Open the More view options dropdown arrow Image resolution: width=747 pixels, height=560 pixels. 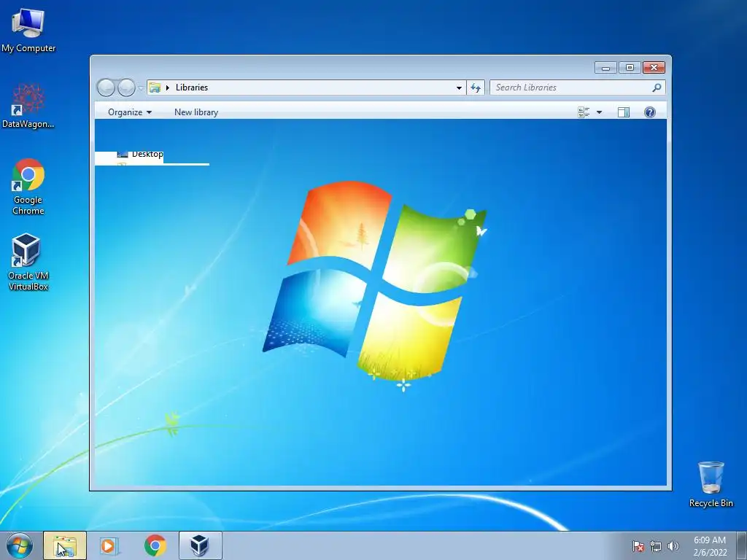(600, 112)
